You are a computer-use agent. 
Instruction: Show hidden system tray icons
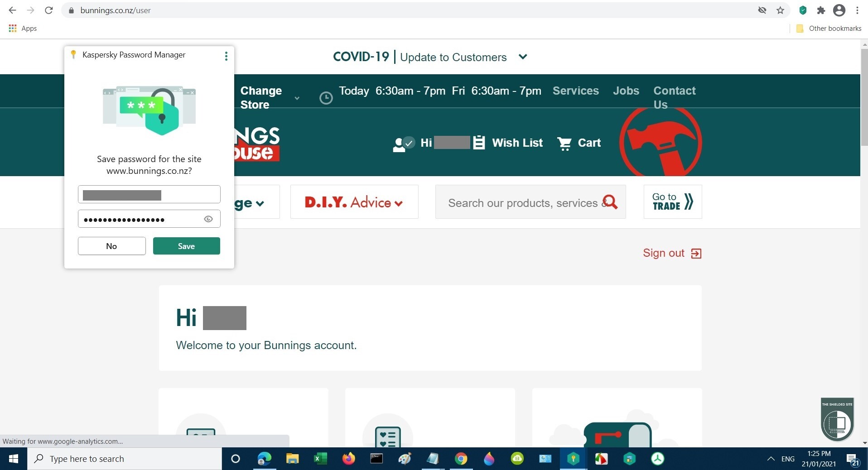[x=771, y=459]
